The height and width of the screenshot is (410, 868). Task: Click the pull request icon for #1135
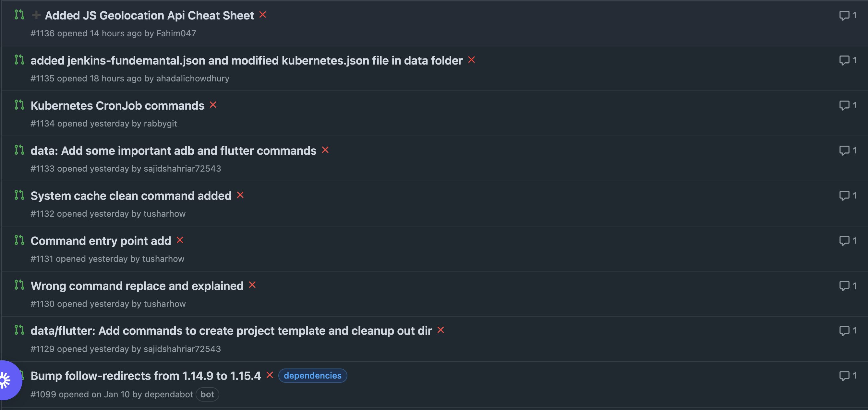coord(19,60)
